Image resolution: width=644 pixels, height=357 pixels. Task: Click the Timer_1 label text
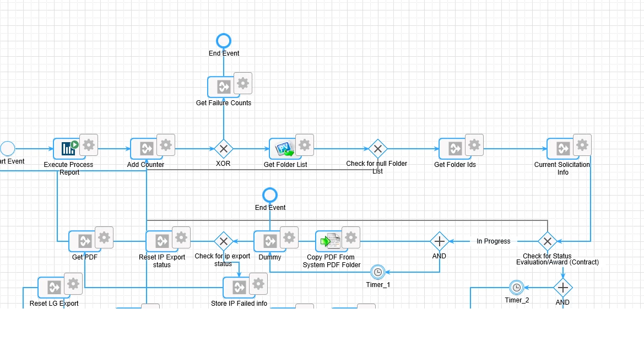[378, 285]
